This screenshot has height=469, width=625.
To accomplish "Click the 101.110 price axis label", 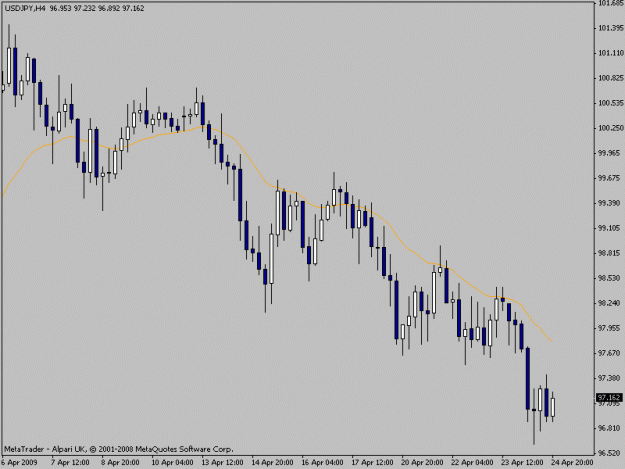I will 611,53.
